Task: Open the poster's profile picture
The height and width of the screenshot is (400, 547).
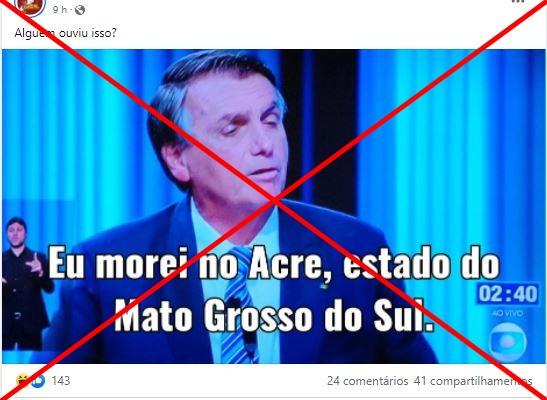Action: [31, 6]
